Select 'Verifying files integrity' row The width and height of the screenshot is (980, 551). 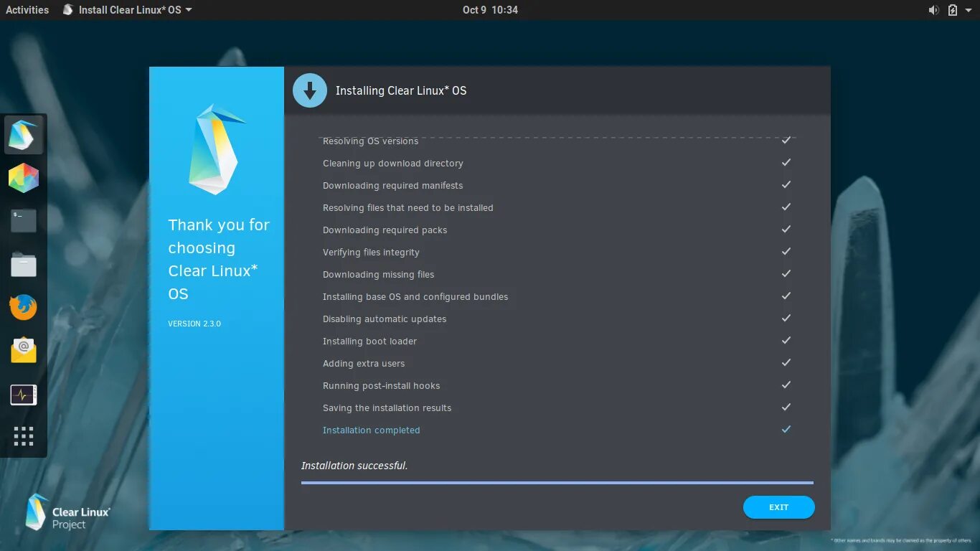pos(557,253)
